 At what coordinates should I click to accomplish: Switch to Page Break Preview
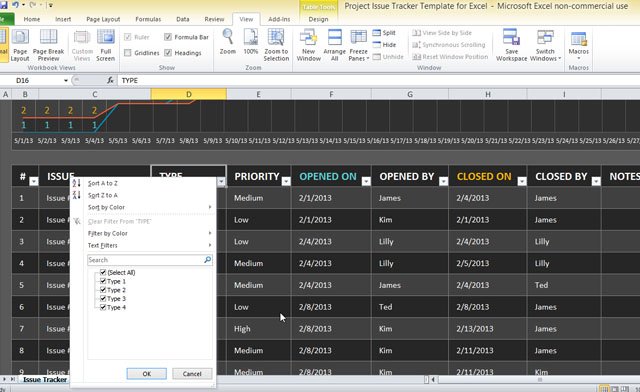coord(48,45)
